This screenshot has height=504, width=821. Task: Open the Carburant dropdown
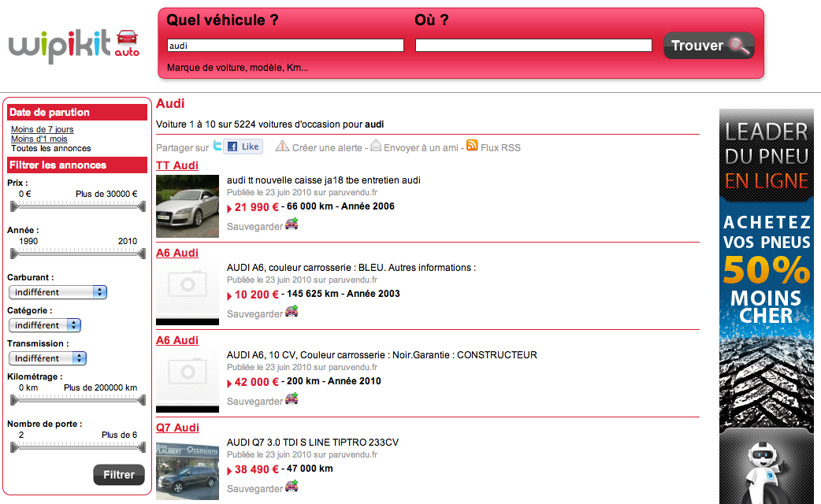(58, 292)
